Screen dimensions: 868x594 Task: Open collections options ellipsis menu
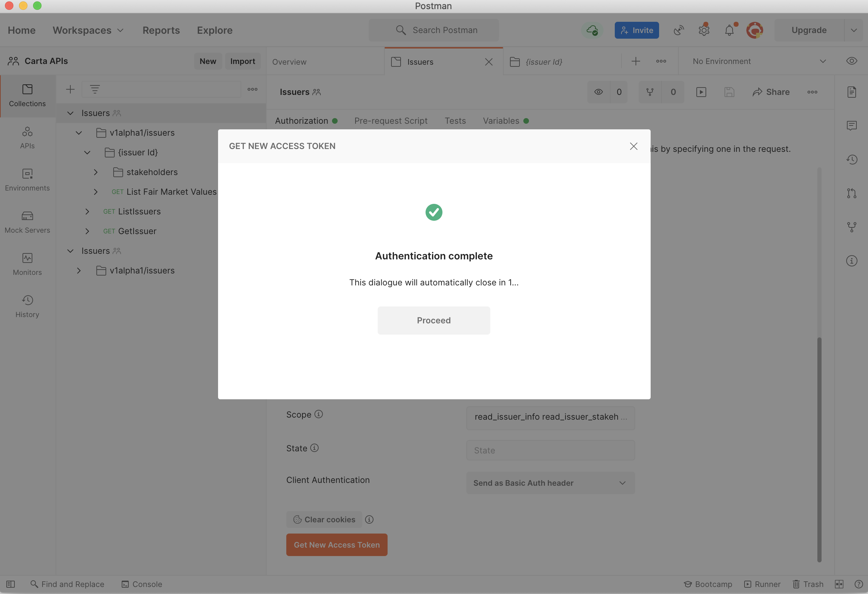253,89
